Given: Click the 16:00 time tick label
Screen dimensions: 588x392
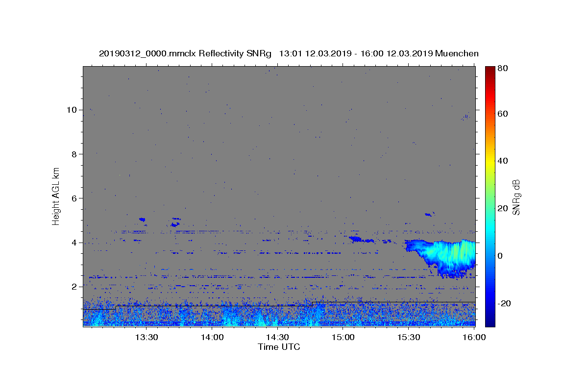Looking at the screenshot, I should 474,338.
